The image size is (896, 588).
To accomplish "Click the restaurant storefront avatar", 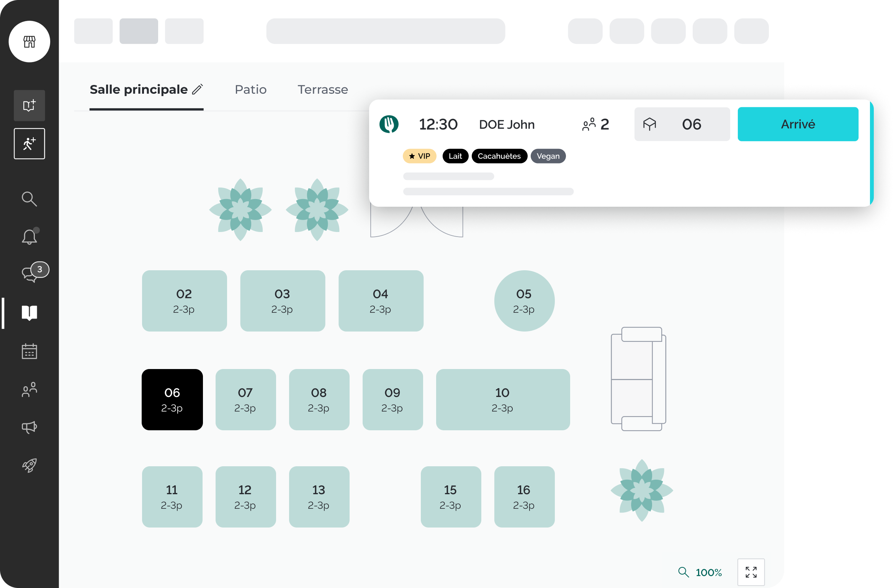I will (x=29, y=41).
